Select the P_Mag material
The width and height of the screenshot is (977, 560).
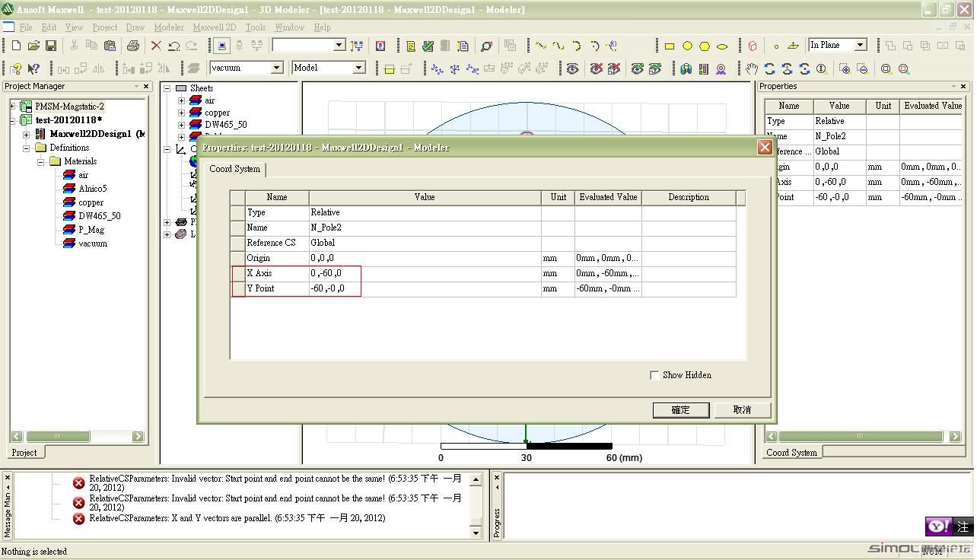91,230
